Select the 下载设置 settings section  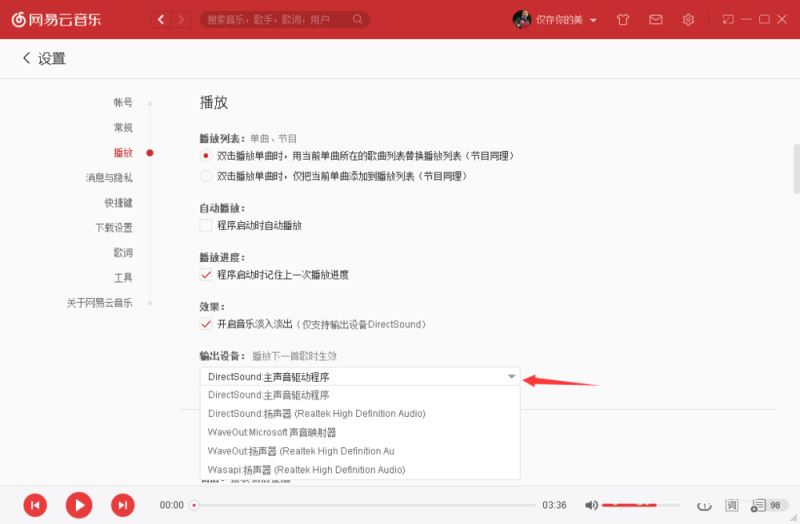point(114,228)
